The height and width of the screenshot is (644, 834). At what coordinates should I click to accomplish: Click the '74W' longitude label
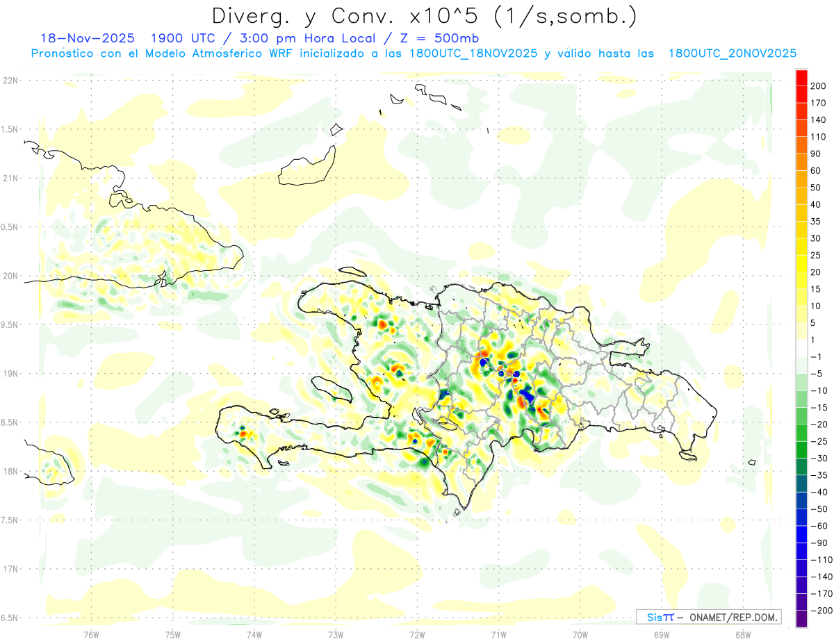[254, 634]
